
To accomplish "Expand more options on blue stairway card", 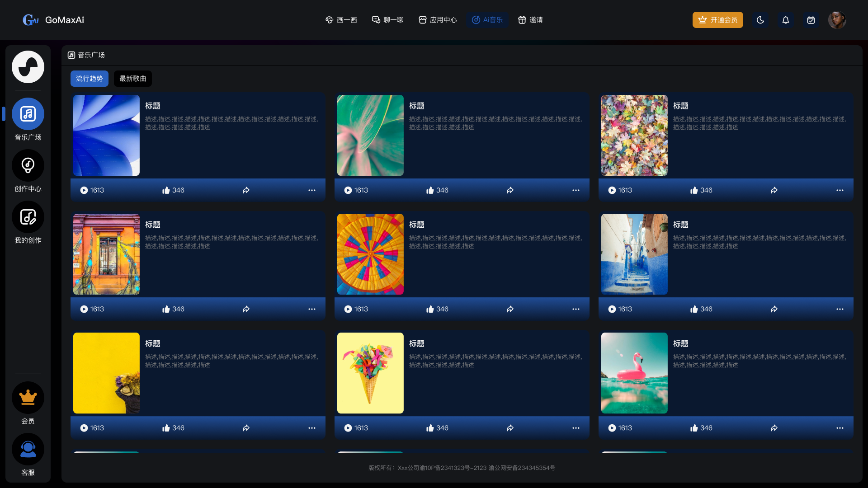I will 840,309.
